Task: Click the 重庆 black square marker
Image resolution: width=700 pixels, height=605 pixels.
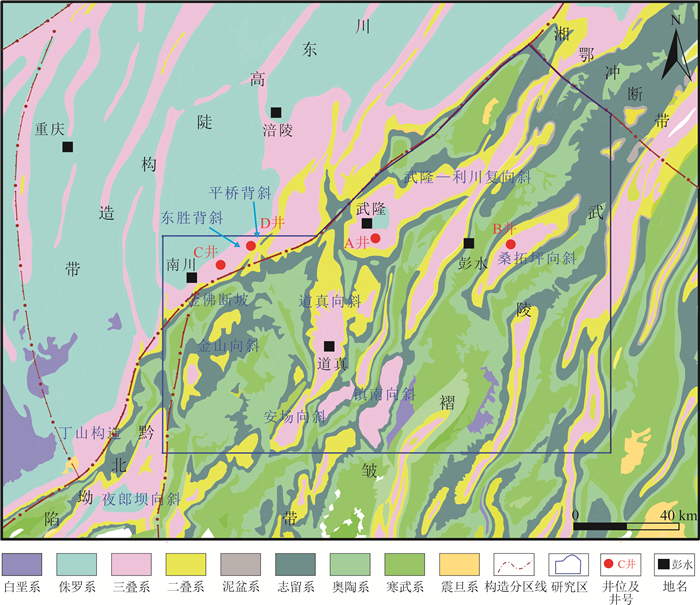Action: point(67,147)
